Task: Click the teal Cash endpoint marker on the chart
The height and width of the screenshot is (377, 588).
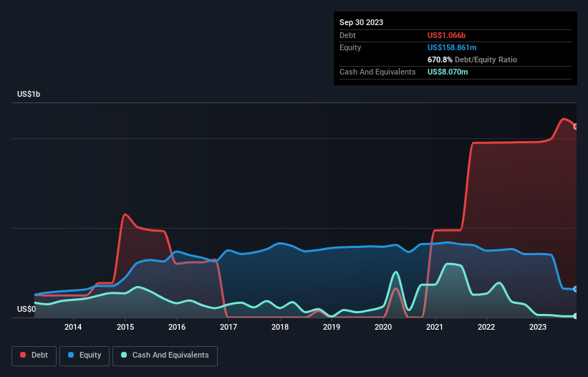Action: [x=576, y=316]
